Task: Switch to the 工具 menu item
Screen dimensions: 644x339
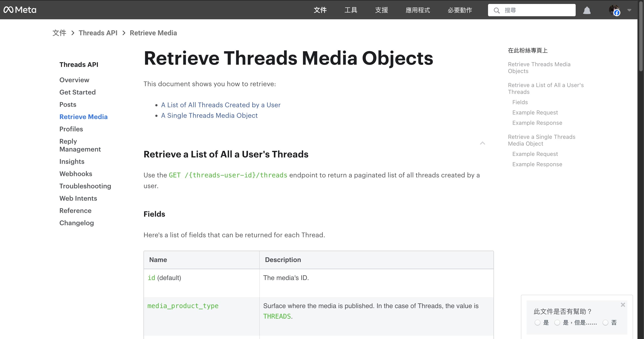Action: click(x=350, y=10)
